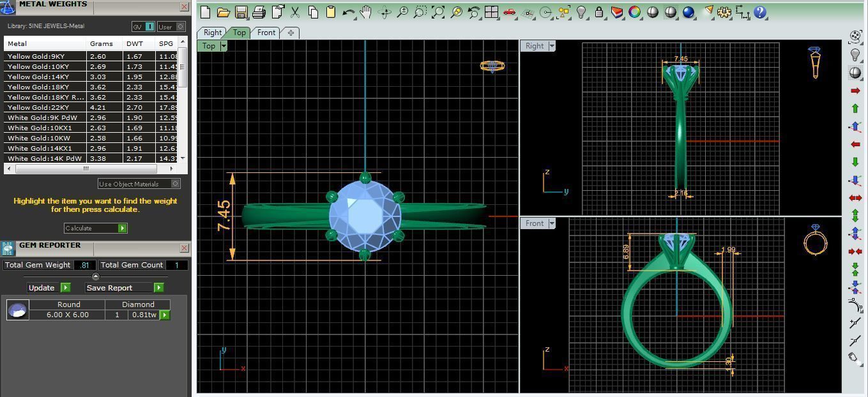This screenshot has height=397, width=868.
Task: Create a new document via toolbar
Action: (205, 12)
